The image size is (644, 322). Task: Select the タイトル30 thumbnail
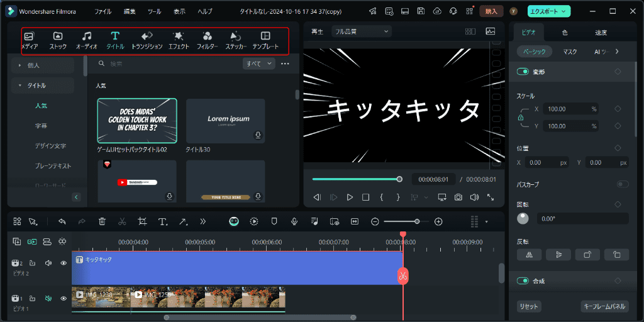pyautogui.click(x=226, y=121)
